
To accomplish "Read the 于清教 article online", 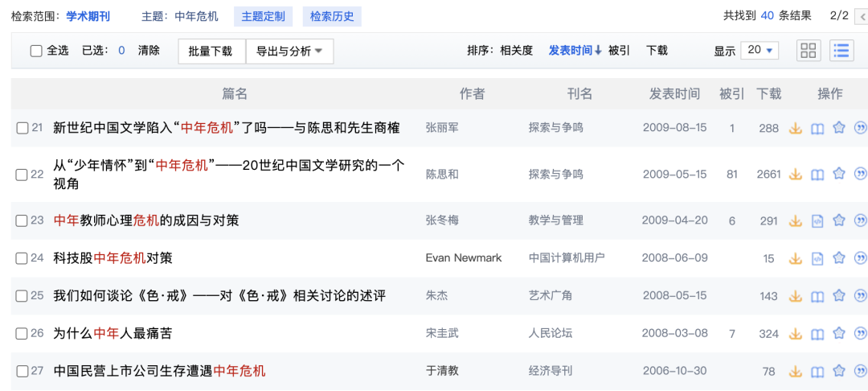I will click(x=817, y=372).
